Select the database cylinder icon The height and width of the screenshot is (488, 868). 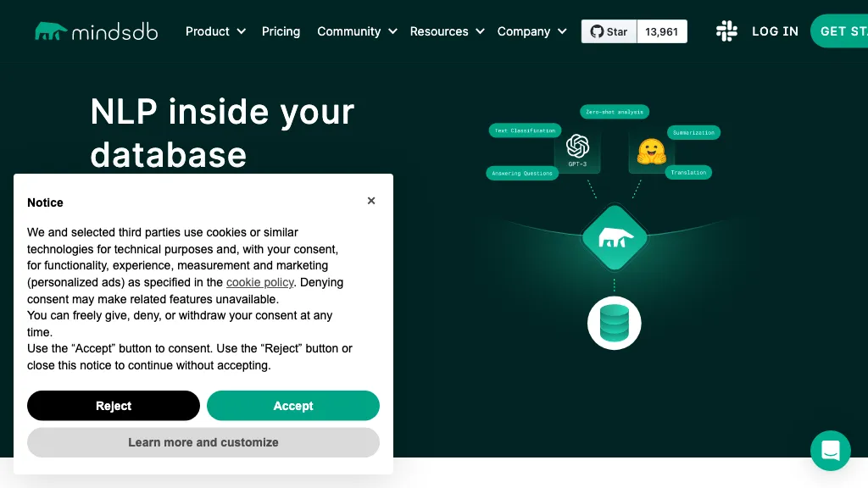(614, 323)
